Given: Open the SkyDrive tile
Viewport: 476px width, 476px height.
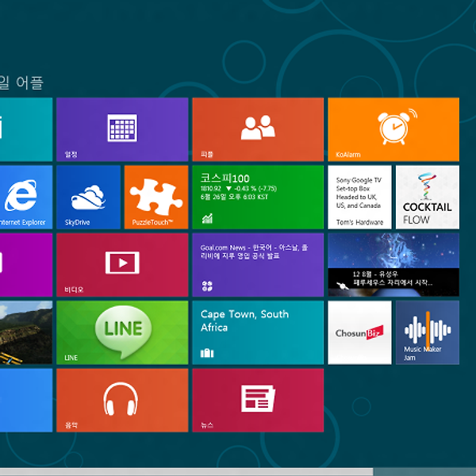Looking at the screenshot, I should (88, 197).
